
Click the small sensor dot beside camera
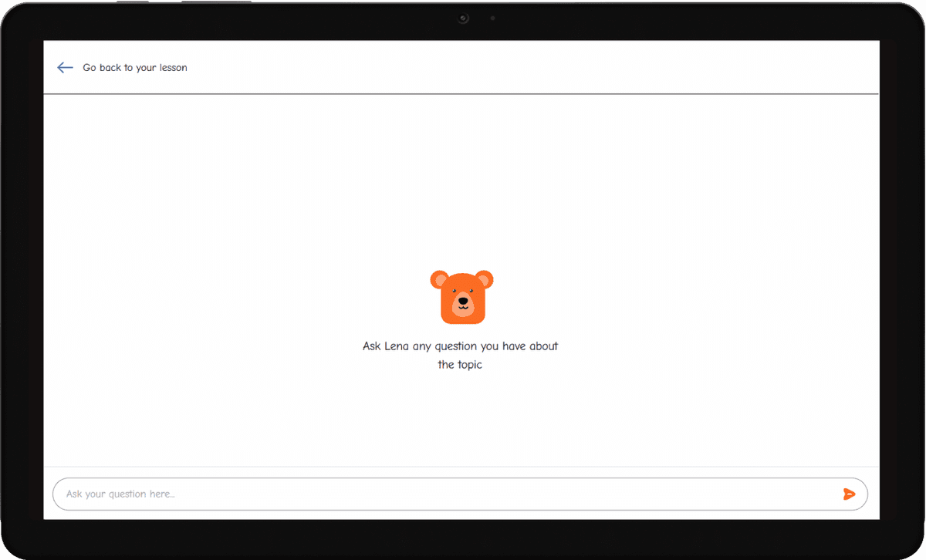[x=492, y=19]
